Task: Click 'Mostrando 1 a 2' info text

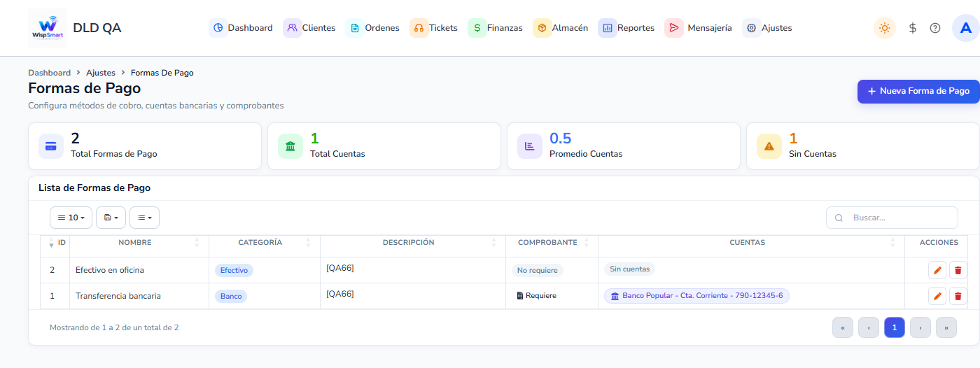Action: [114, 327]
